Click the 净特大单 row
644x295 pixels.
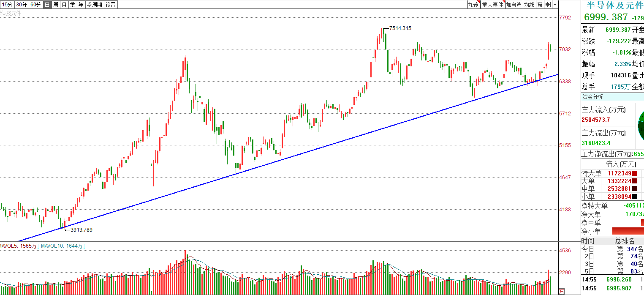click(x=612, y=206)
